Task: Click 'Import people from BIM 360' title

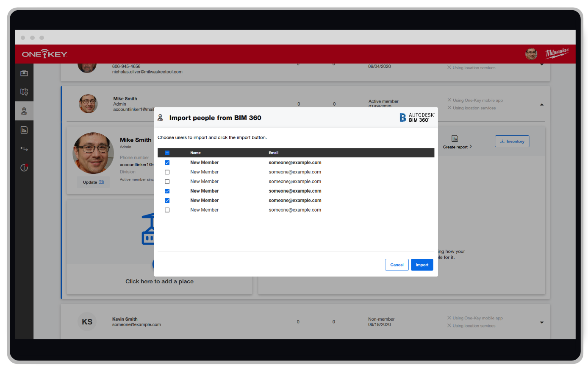Action: tap(215, 118)
